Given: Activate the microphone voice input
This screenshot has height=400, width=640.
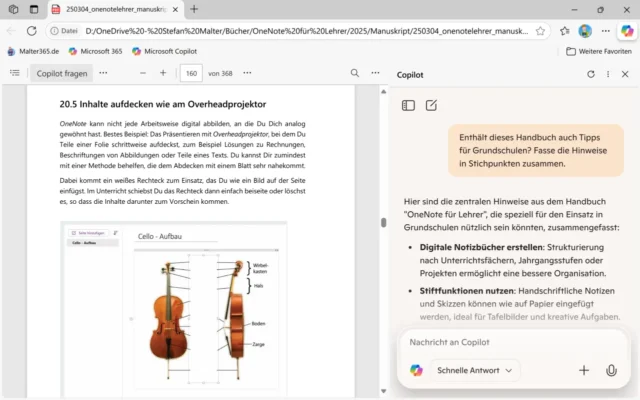Looking at the screenshot, I should click(611, 370).
